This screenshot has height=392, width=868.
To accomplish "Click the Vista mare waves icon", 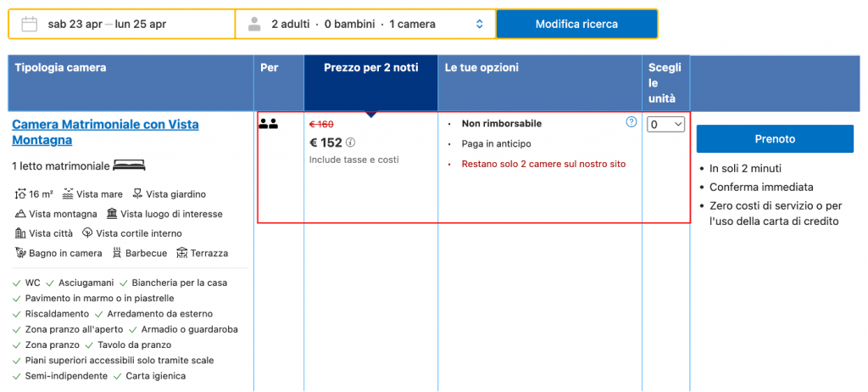I will (x=68, y=194).
